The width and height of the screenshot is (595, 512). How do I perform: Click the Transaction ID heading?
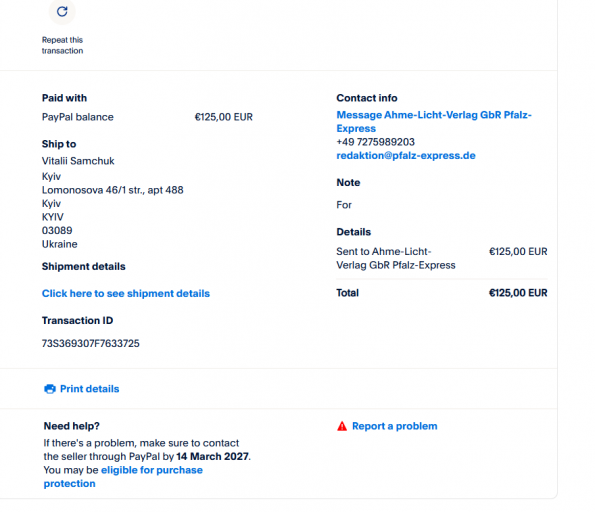77,321
